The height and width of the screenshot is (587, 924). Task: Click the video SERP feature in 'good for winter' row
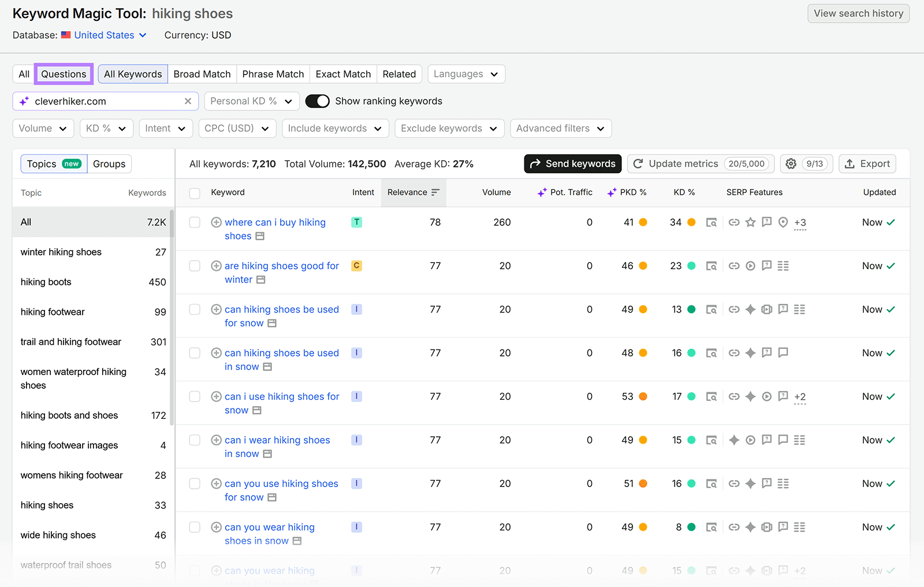pyautogui.click(x=750, y=266)
